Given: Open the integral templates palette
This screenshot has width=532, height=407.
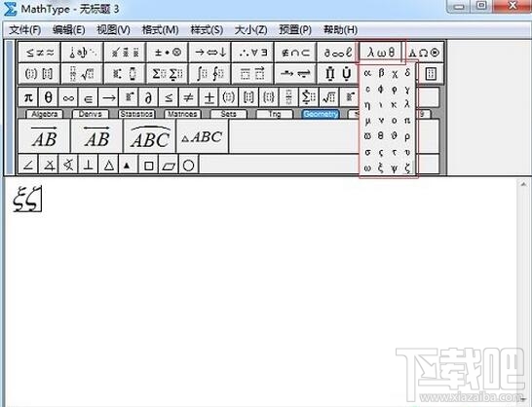Looking at the screenshot, I should pos(210,74).
